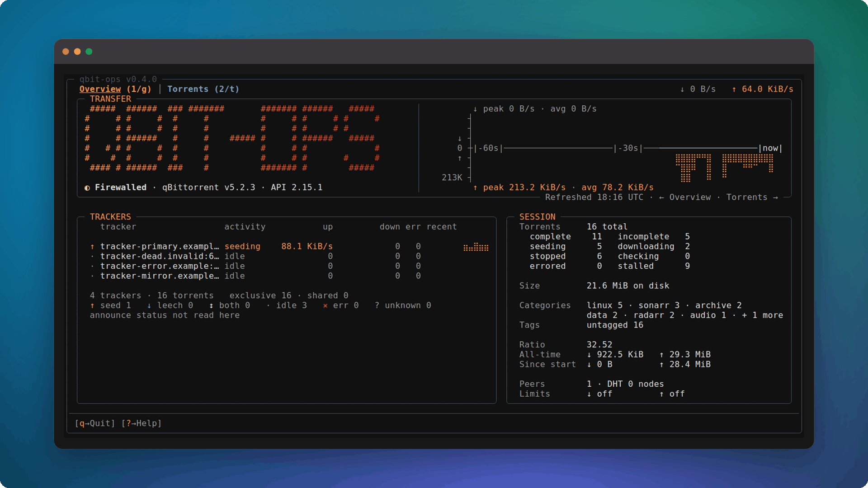This screenshot has height=488, width=868.
Task: Click the red × err 0 indicator
Action: [x=340, y=305]
